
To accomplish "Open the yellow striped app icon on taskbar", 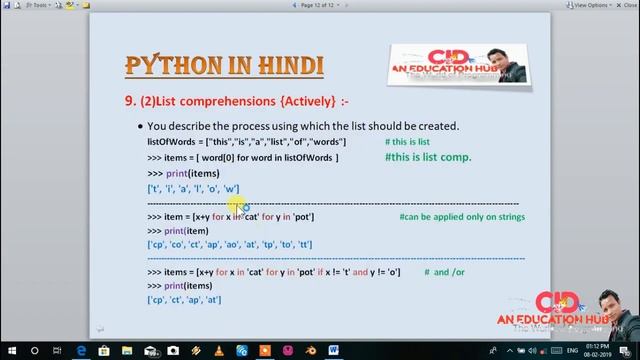I will pyautogui.click(x=196, y=351).
